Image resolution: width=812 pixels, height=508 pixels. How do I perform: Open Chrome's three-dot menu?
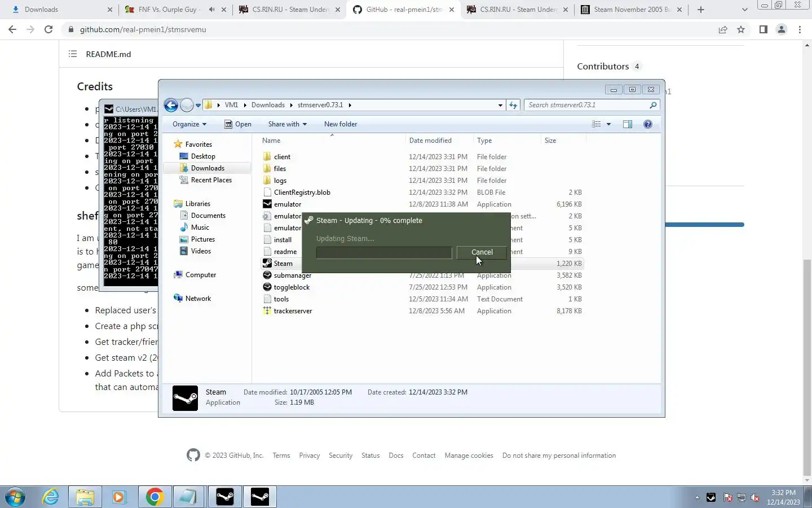coord(800,29)
